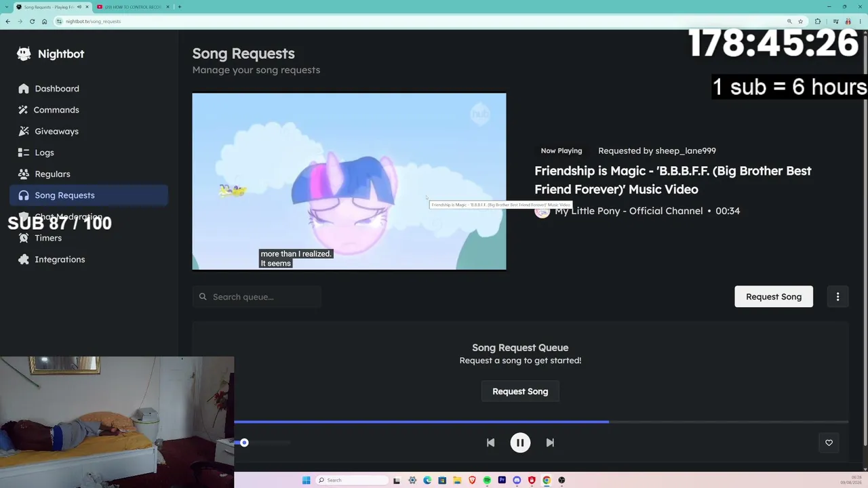Image resolution: width=868 pixels, height=488 pixels.
Task: Open Spotify from the taskbar
Action: click(x=487, y=481)
